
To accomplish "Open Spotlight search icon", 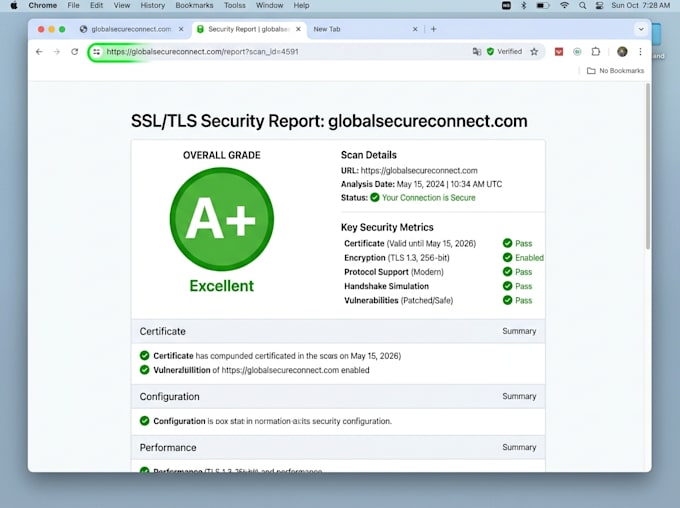I will (582, 6).
